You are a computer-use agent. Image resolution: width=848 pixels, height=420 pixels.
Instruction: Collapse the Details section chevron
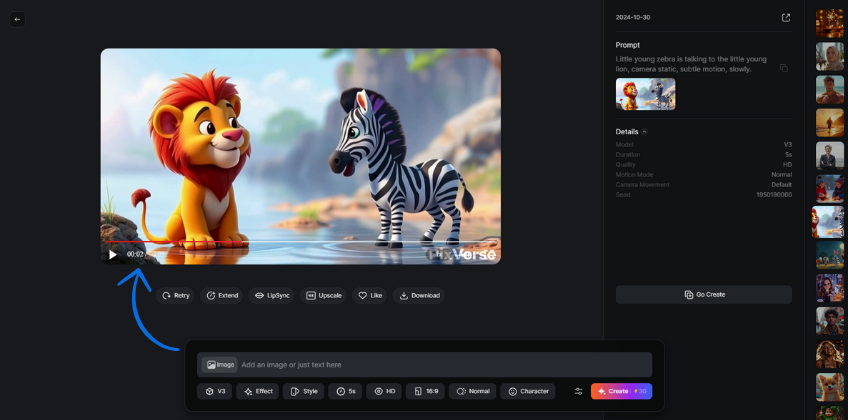644,132
